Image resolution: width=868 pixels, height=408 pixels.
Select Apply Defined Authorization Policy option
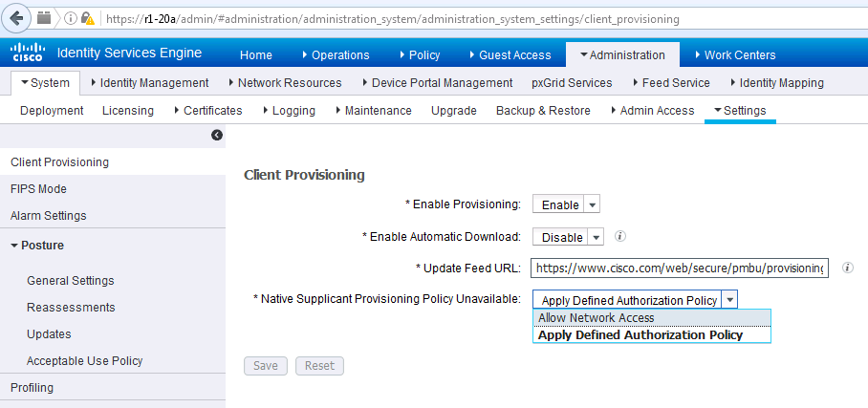click(x=652, y=335)
